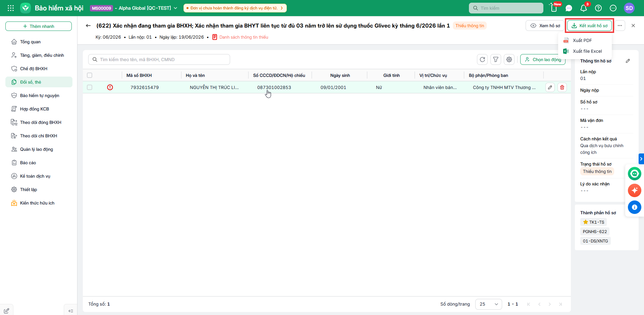Viewport: 644px width, 315px height.
Task: Open Thiết lập in sidebar
Action: [39, 189]
